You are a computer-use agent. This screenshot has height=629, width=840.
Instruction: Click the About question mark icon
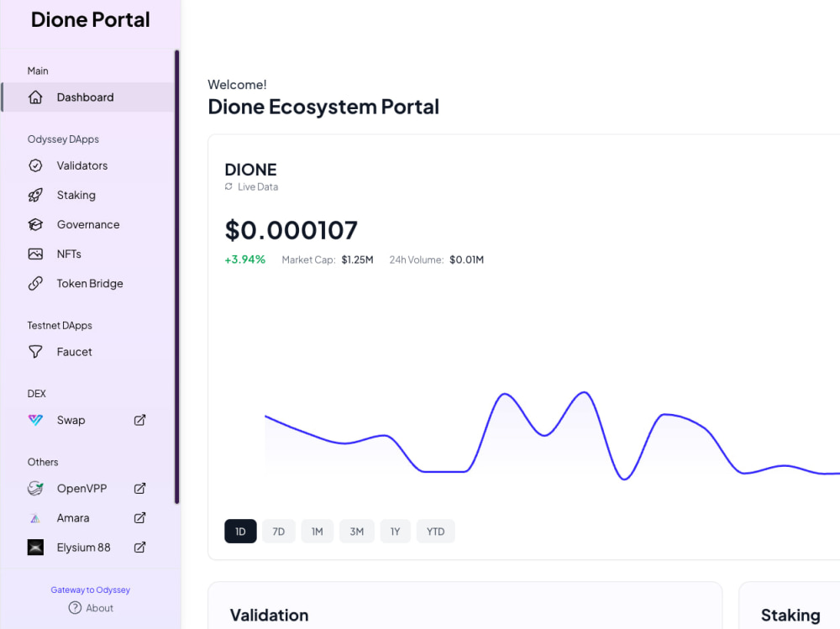click(x=75, y=608)
